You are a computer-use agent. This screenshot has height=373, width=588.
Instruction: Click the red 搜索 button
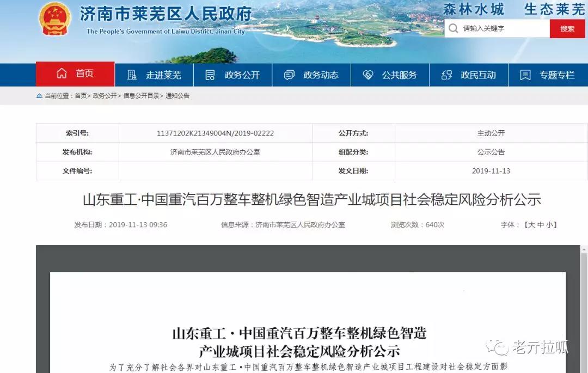[567, 28]
